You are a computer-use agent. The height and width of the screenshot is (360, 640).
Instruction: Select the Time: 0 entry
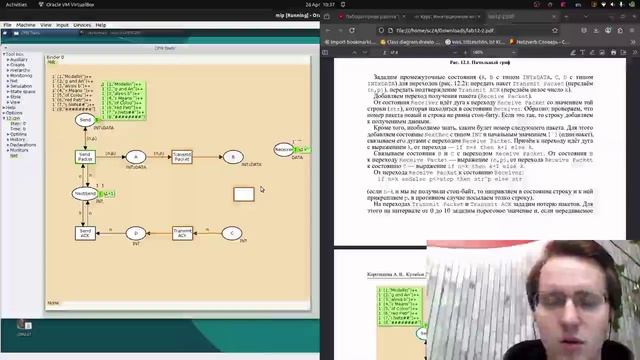point(18,129)
